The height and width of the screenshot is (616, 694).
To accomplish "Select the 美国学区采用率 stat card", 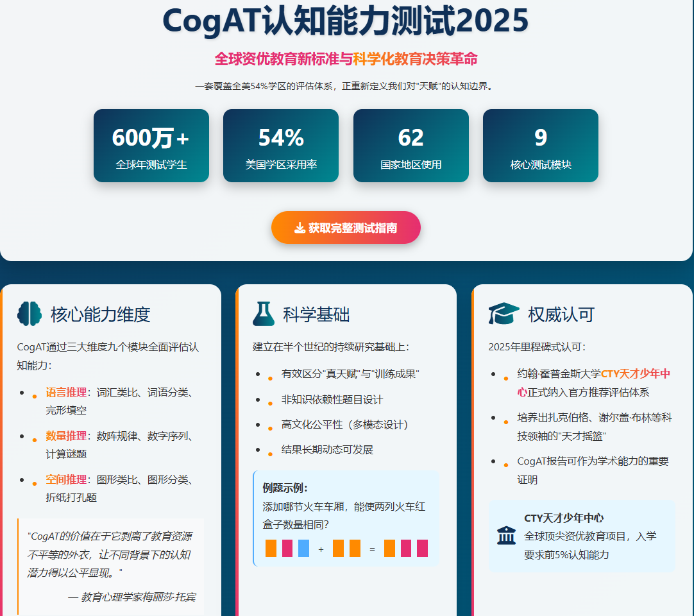I will point(281,146).
